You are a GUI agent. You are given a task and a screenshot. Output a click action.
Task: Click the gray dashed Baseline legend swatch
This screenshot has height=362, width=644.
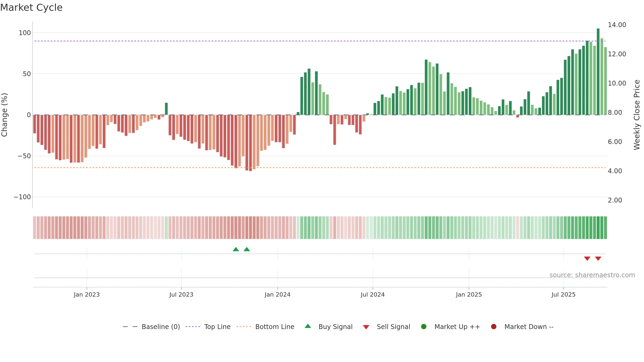pos(130,327)
